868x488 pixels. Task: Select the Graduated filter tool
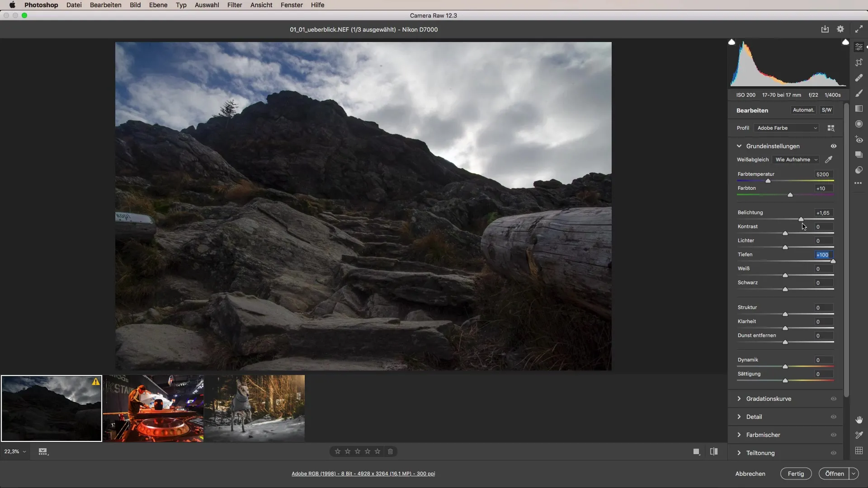click(859, 108)
